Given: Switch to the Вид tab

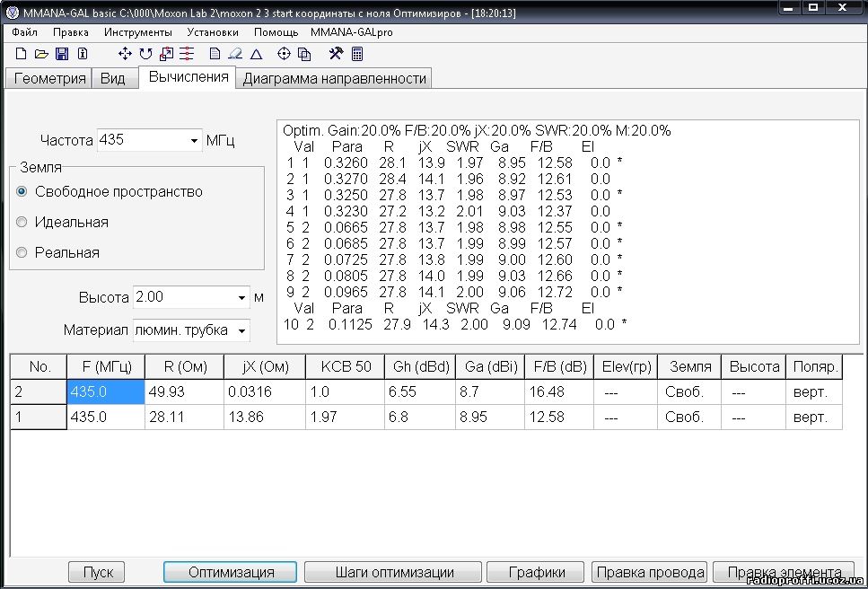Looking at the screenshot, I should 113,78.
